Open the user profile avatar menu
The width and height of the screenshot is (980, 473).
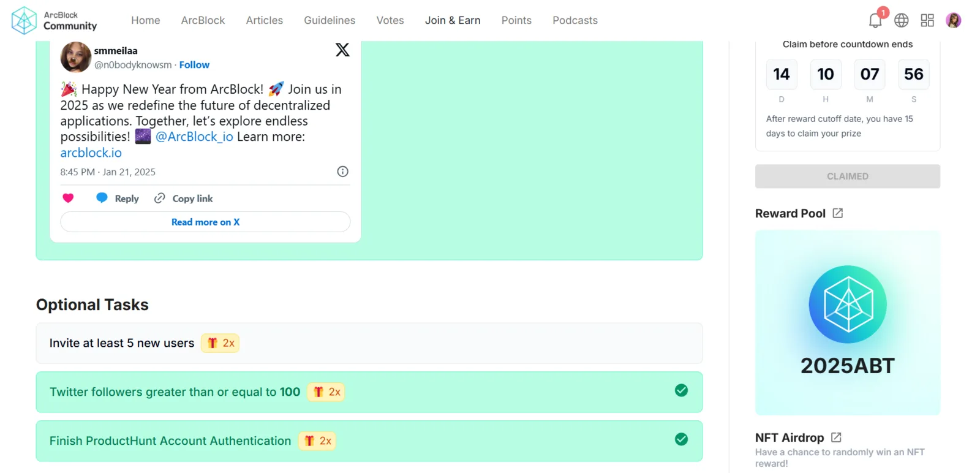point(953,20)
